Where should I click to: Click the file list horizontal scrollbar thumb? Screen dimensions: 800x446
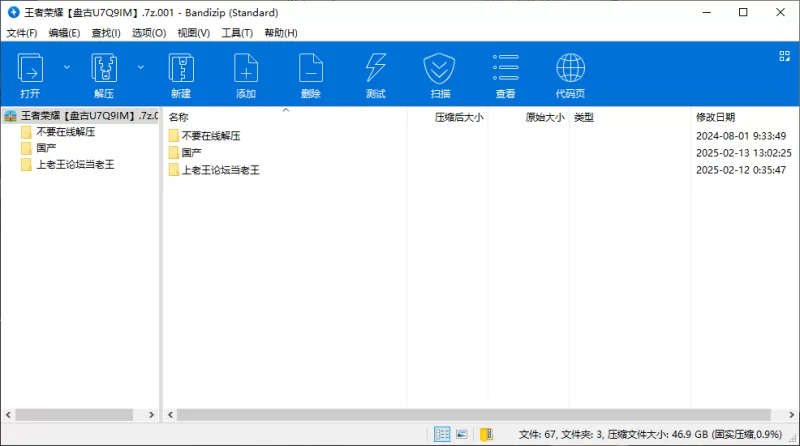tap(473, 415)
